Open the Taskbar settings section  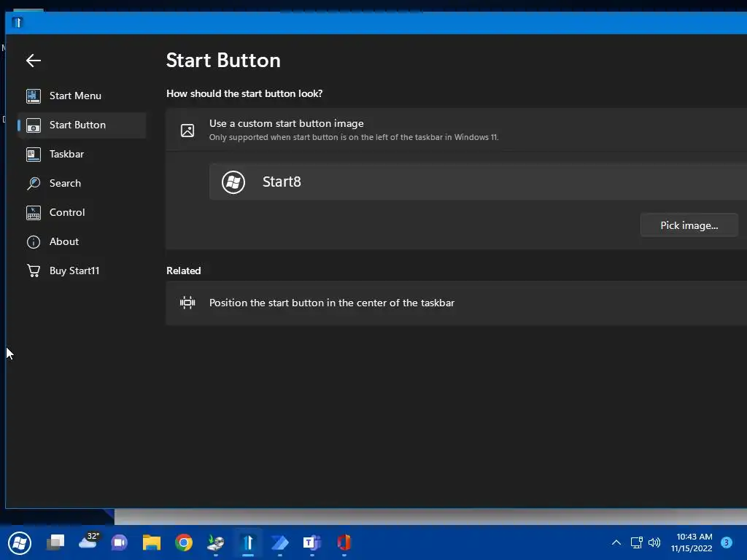pos(82,155)
